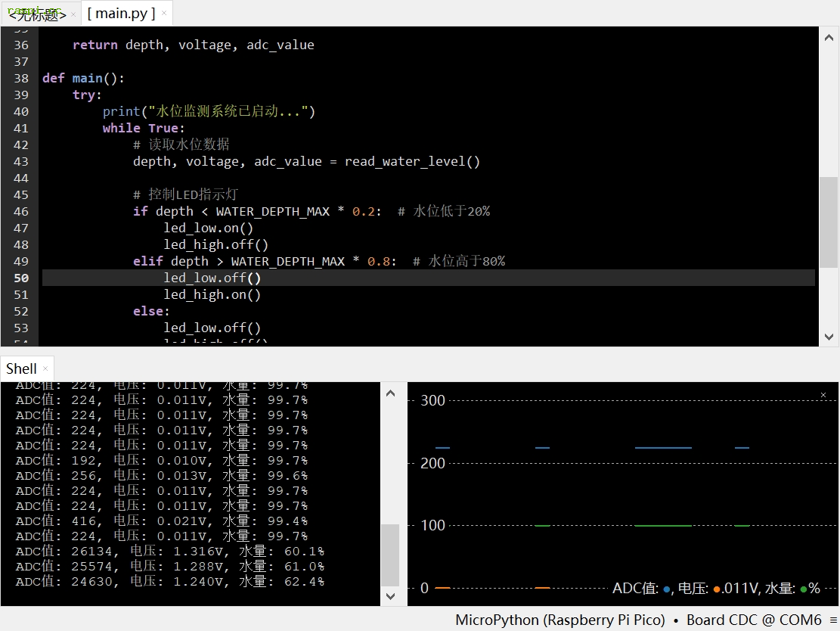The height and width of the screenshot is (631, 840).
Task: Click the green 水量 legend dot
Action: (x=804, y=589)
